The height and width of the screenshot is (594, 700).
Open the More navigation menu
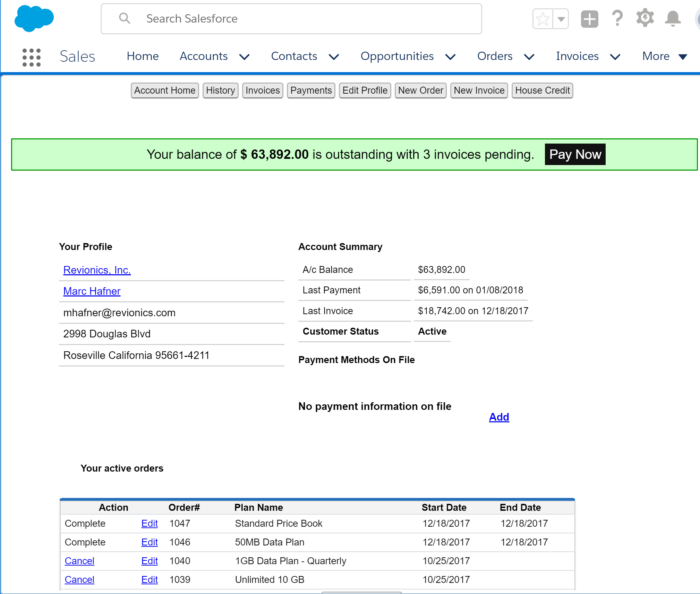[665, 56]
